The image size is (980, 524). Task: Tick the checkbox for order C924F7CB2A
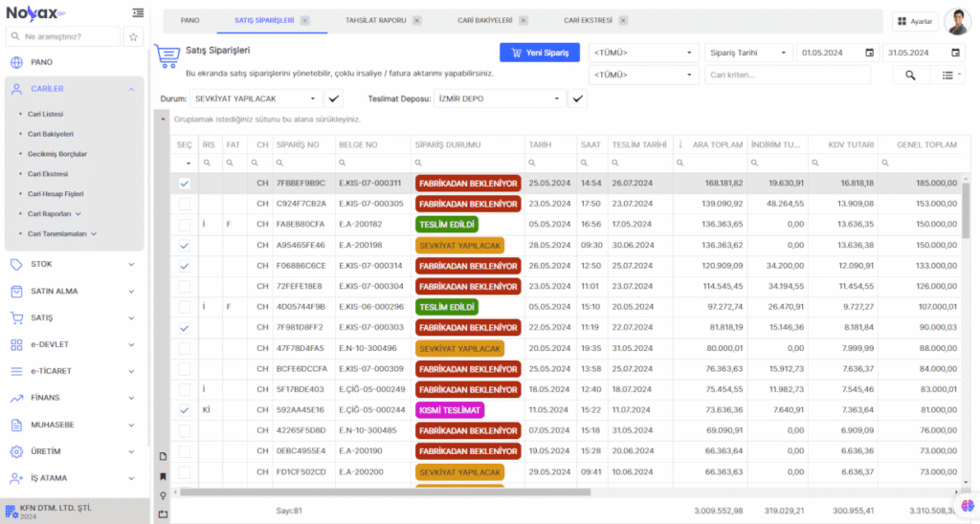click(185, 204)
